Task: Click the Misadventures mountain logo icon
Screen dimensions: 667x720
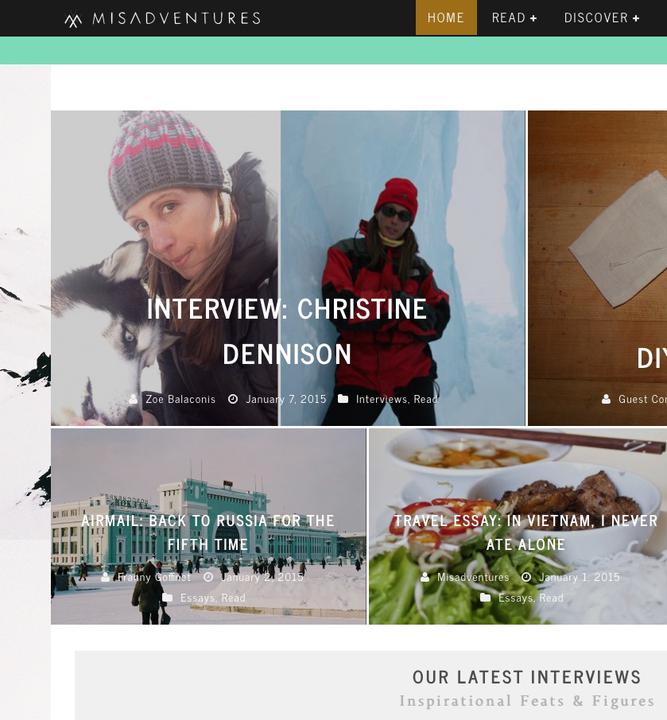Action: pos(73,20)
